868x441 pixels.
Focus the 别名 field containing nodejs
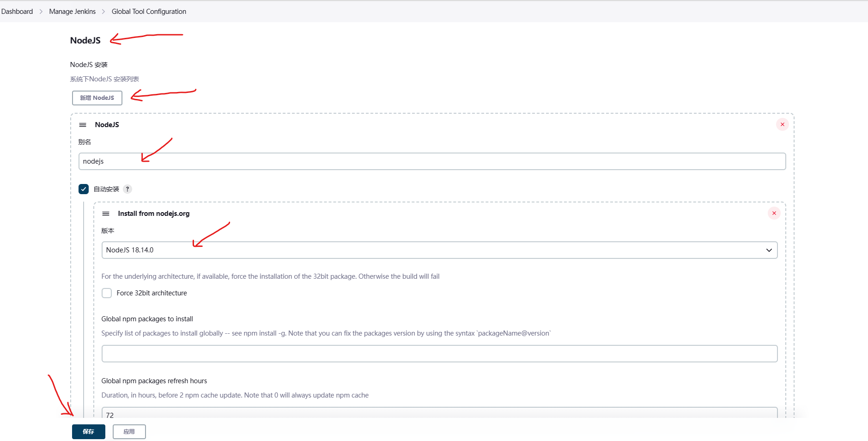click(x=432, y=161)
